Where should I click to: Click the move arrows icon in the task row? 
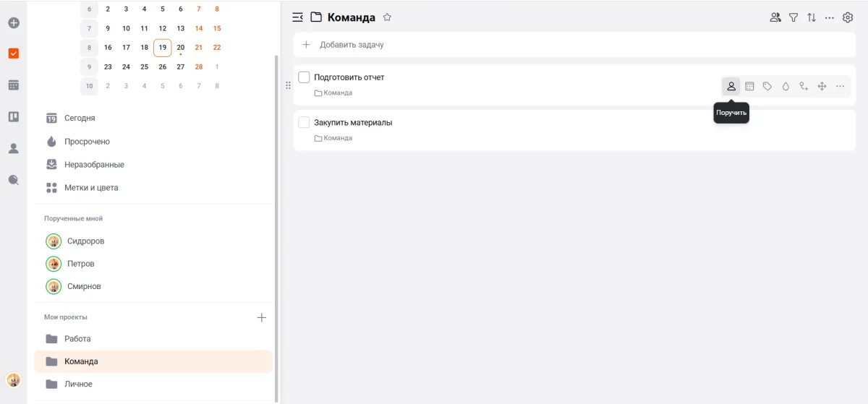[x=822, y=86]
